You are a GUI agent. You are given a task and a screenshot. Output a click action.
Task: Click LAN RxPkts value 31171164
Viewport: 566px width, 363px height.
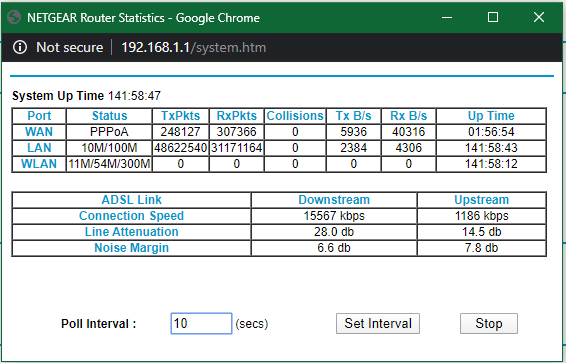click(x=236, y=148)
